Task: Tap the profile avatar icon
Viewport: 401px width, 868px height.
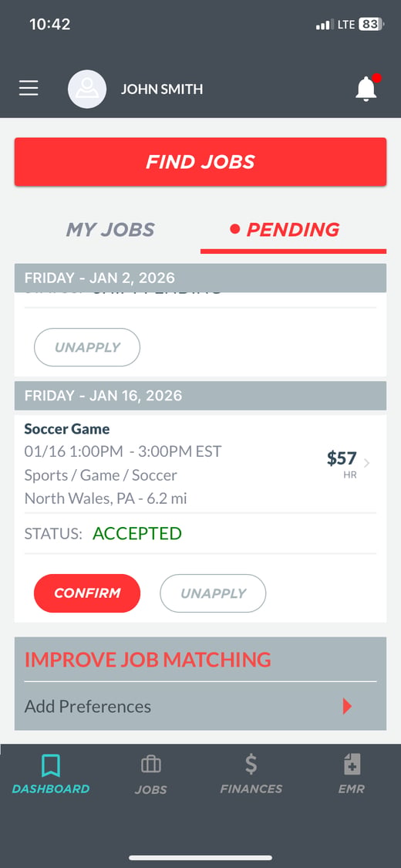Action: coord(87,90)
